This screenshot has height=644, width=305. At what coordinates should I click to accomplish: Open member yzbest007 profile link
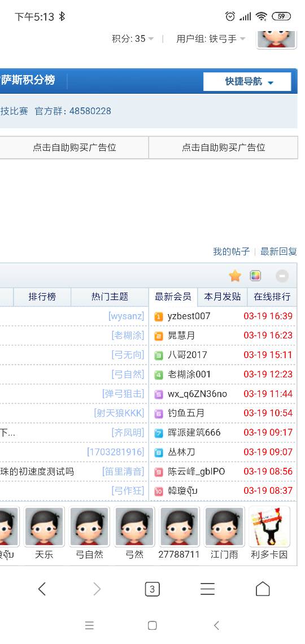189,316
